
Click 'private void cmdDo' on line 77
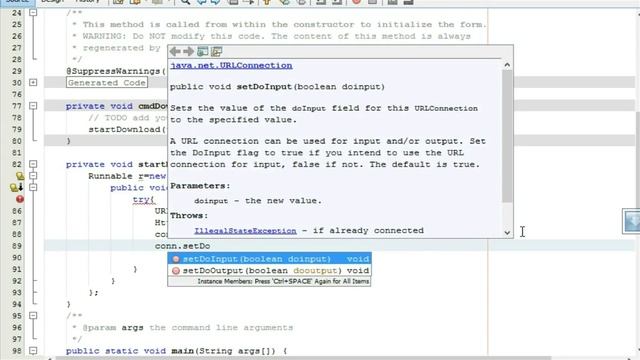(x=117, y=106)
